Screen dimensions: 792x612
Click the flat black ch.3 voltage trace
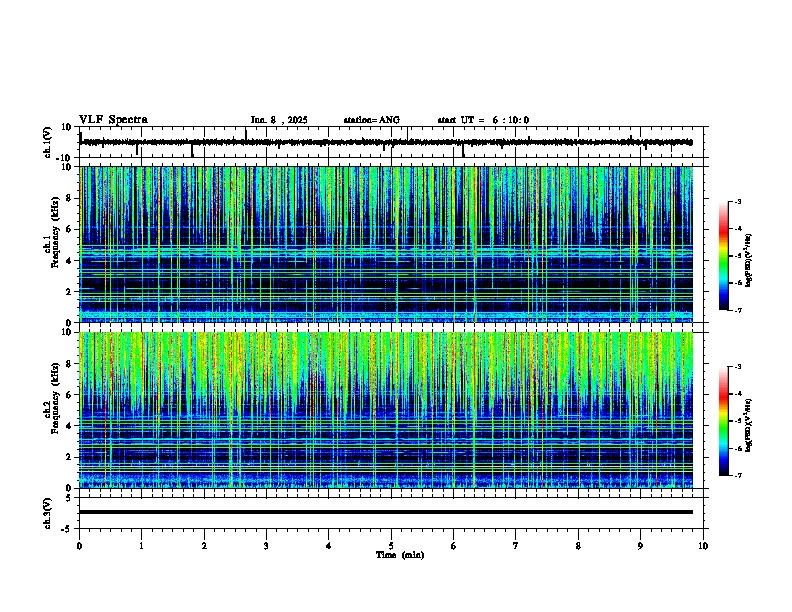click(x=386, y=512)
